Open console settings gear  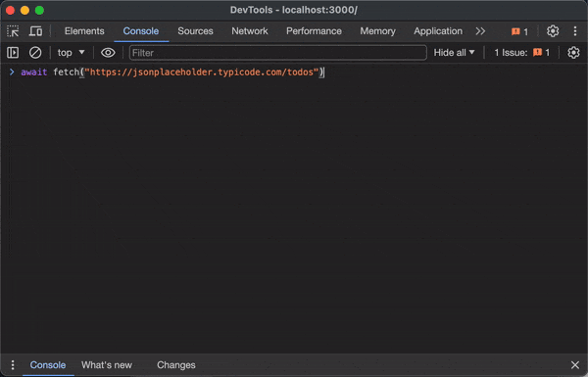pyautogui.click(x=573, y=53)
